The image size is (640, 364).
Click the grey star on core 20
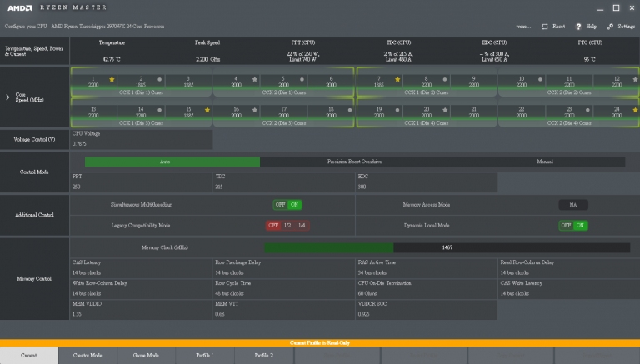pyautogui.click(x=445, y=110)
